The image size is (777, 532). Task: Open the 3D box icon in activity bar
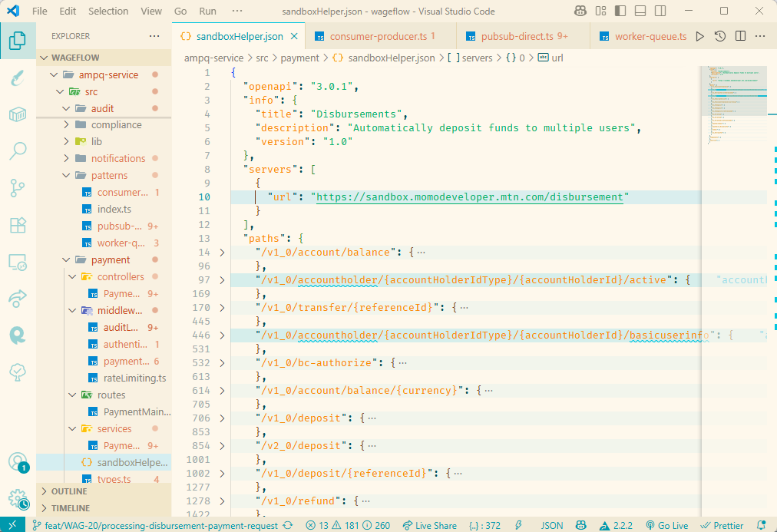pyautogui.click(x=18, y=114)
